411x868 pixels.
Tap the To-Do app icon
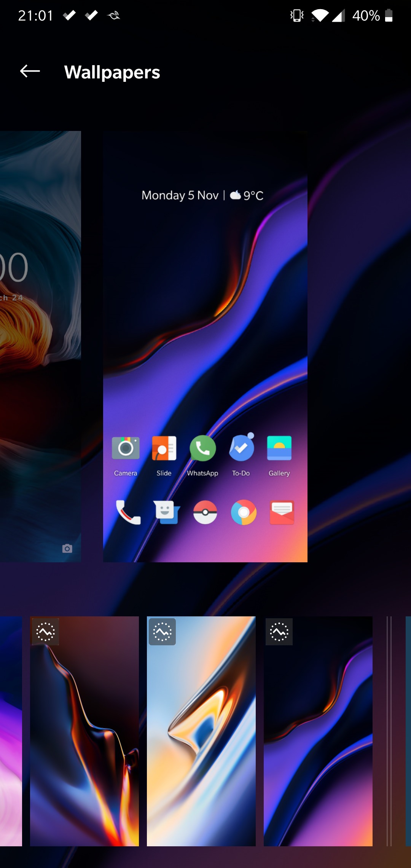pyautogui.click(x=241, y=448)
